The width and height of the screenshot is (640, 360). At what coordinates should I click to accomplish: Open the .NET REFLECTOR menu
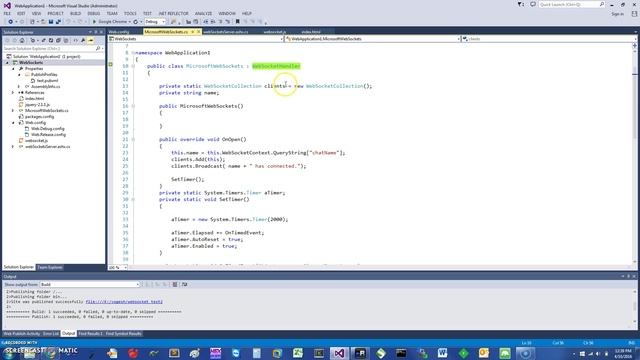tap(173, 13)
